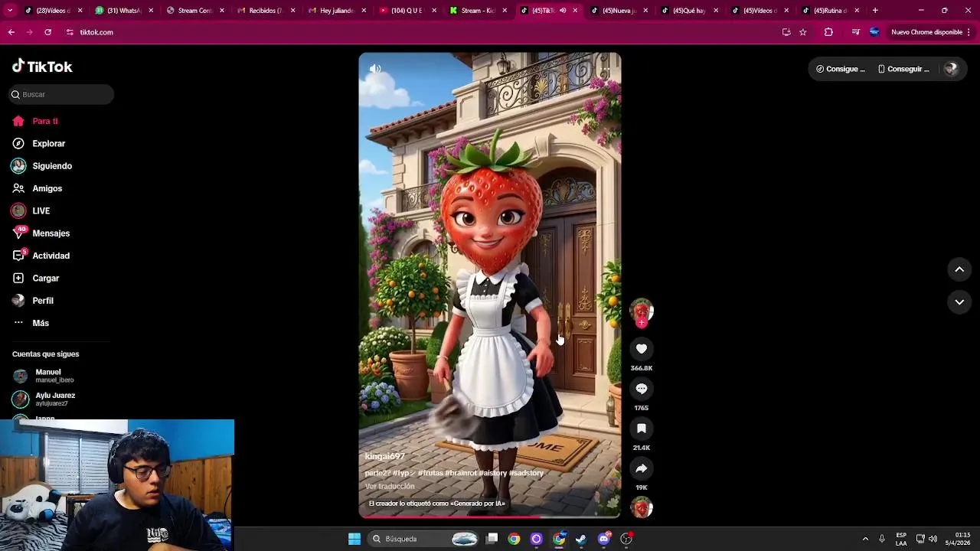Switch to the (45)Rutina tab
Viewport: 980px width, 551px height.
click(x=831, y=11)
